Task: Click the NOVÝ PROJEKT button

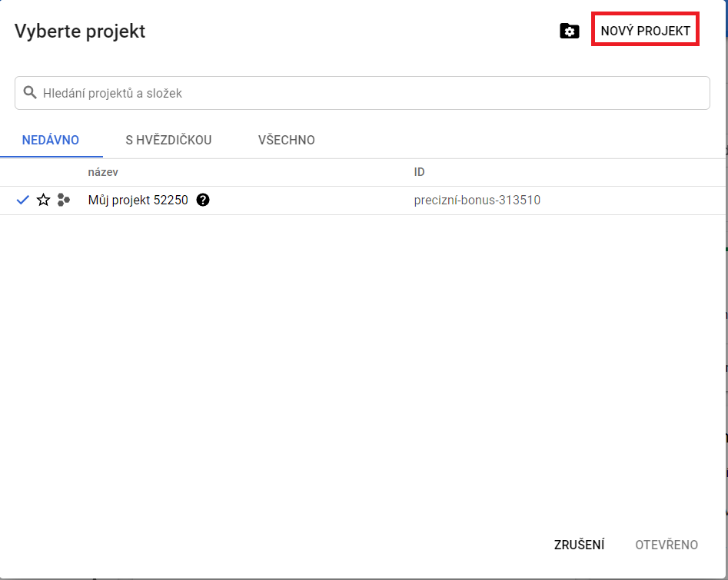Action: coord(645,31)
